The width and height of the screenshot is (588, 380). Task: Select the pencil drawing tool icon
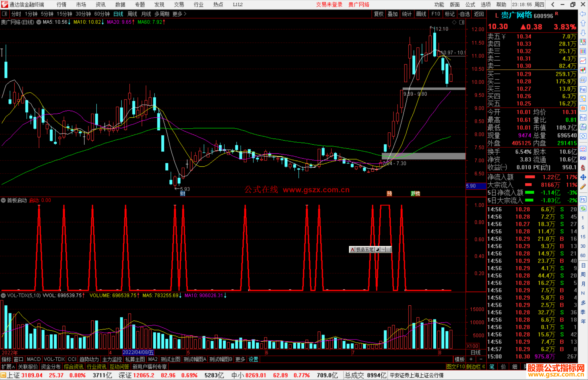coord(583,187)
